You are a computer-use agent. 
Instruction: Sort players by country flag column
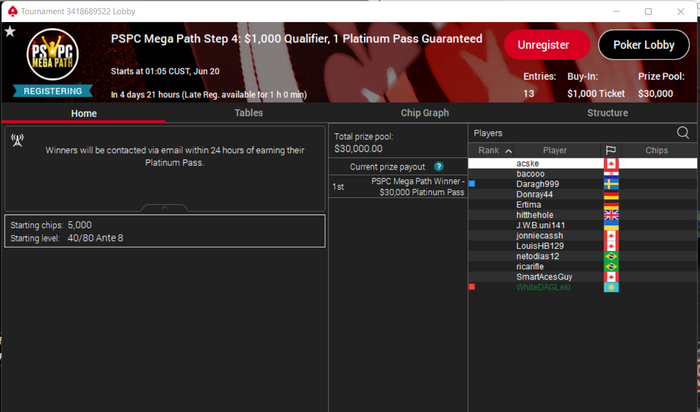tap(611, 150)
